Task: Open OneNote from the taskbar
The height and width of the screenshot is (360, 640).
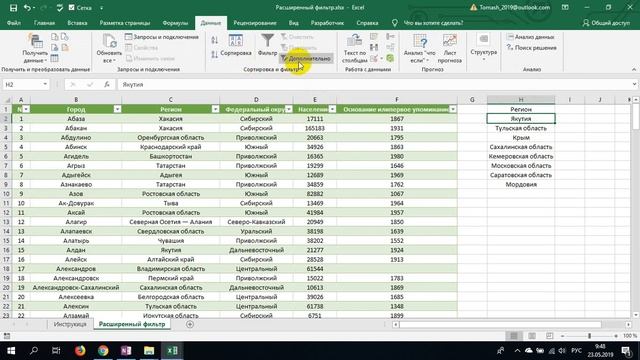Action: coord(126,351)
